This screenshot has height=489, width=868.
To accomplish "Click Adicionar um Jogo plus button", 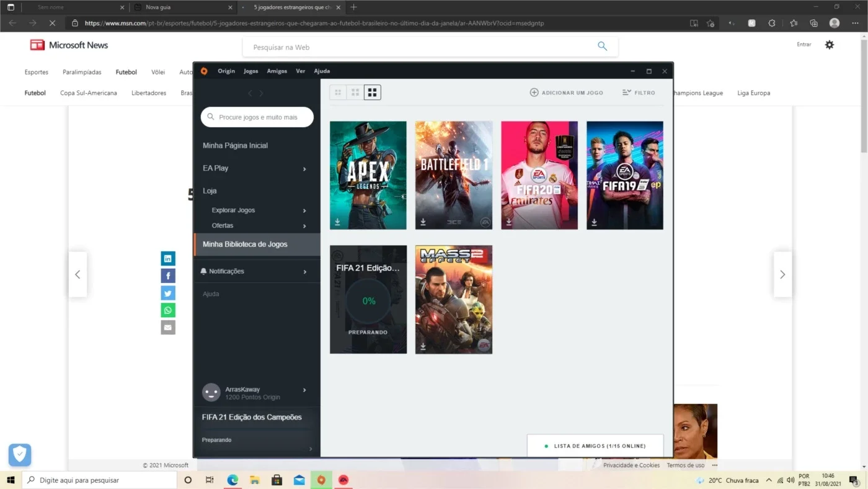I will click(x=534, y=92).
